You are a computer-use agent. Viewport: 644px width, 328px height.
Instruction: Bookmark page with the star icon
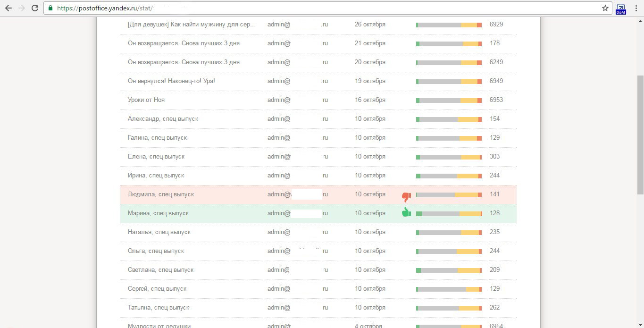pyautogui.click(x=605, y=8)
